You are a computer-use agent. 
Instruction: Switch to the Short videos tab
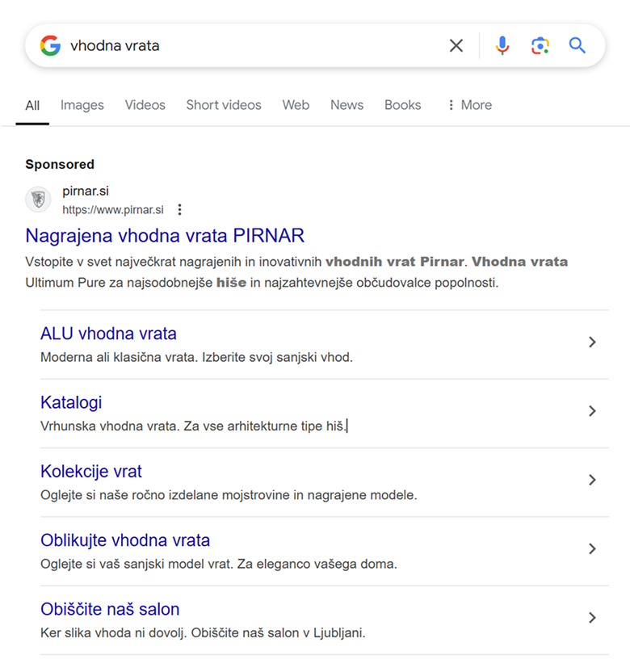click(x=224, y=105)
